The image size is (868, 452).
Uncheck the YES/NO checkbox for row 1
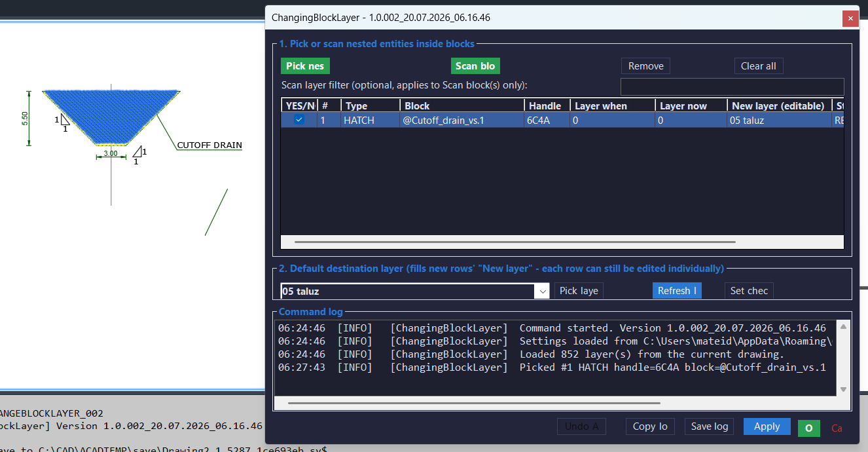[298, 120]
